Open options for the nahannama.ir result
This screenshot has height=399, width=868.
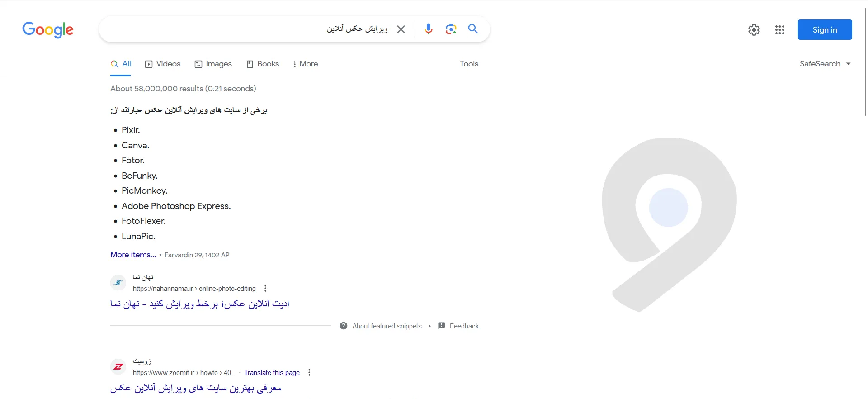pos(265,289)
